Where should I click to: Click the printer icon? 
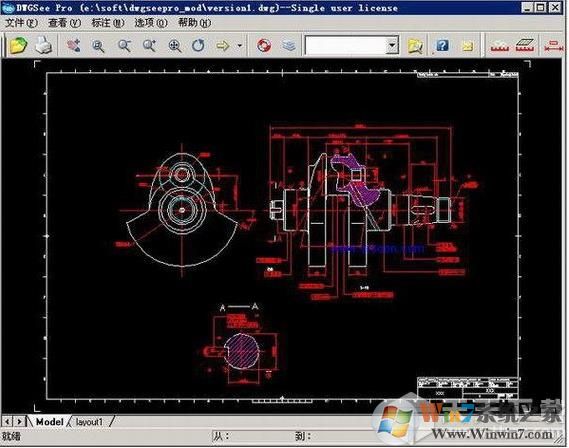[x=44, y=45]
